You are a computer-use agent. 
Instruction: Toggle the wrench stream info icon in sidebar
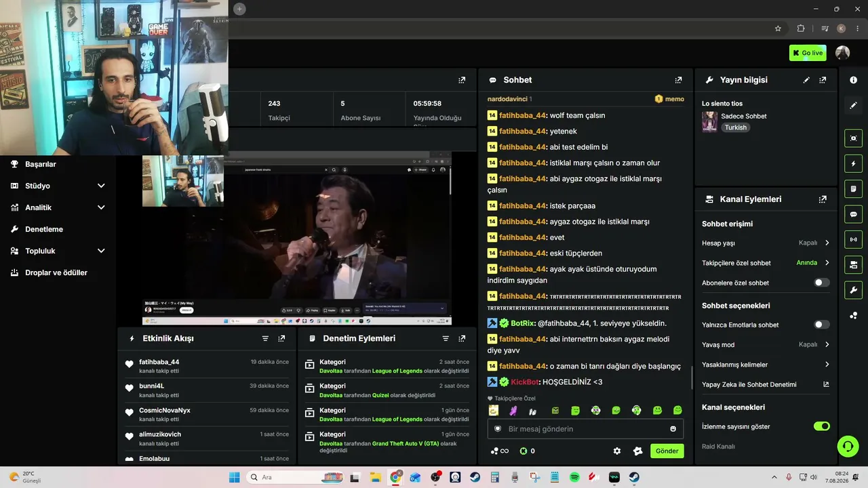point(853,290)
